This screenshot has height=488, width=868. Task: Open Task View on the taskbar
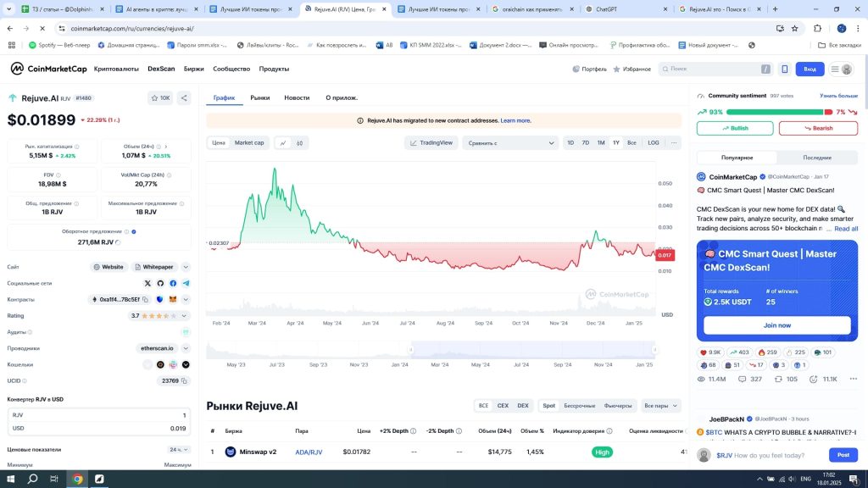(54, 479)
